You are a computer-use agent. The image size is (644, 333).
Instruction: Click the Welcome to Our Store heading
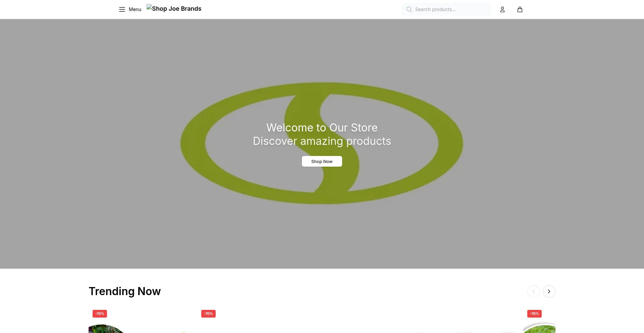click(322, 127)
